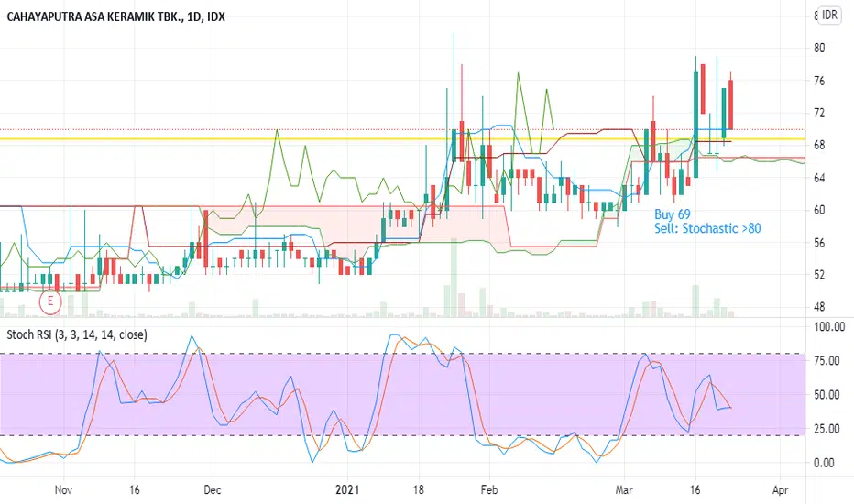This screenshot has width=854, height=504.
Task: Click the 72 price axis label
Action: click(x=819, y=113)
